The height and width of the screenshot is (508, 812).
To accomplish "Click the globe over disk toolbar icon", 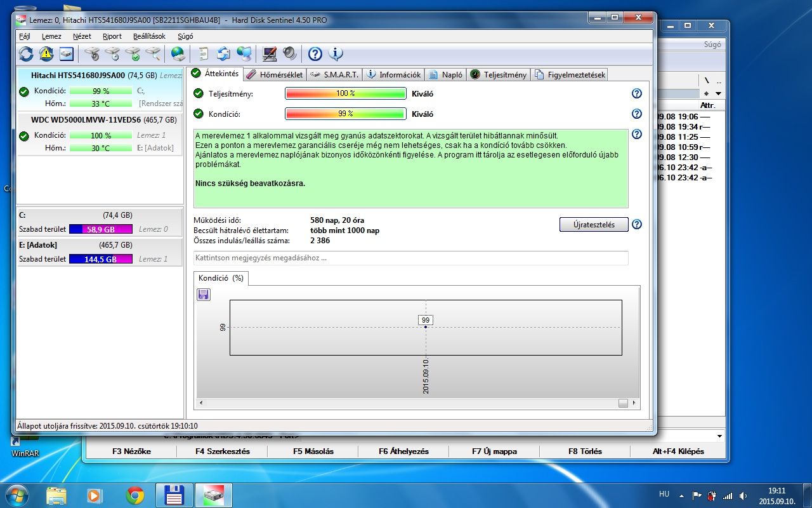I will pos(178,54).
